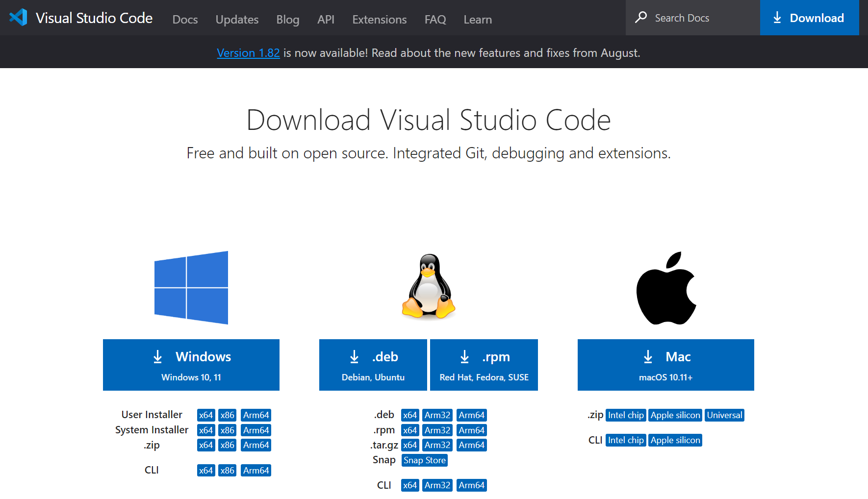Open the Snap Store link
The width and height of the screenshot is (868, 499).
pos(425,460)
